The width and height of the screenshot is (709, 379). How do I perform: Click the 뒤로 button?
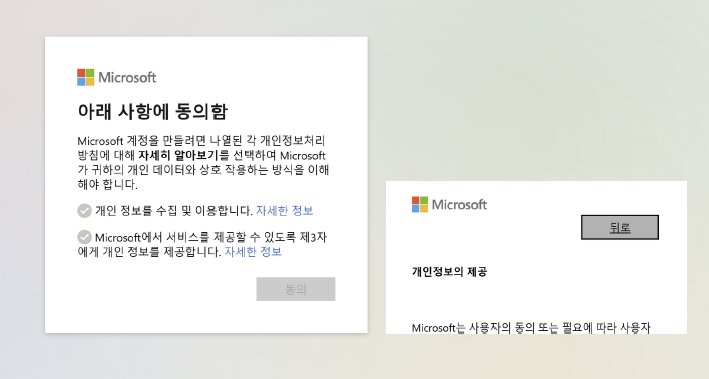pyautogui.click(x=620, y=227)
